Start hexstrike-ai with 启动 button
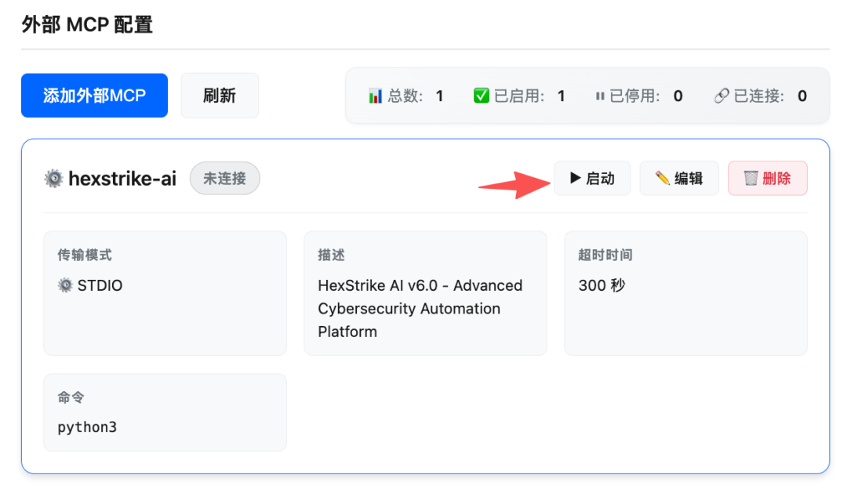This screenshot has width=847, height=504. (592, 178)
